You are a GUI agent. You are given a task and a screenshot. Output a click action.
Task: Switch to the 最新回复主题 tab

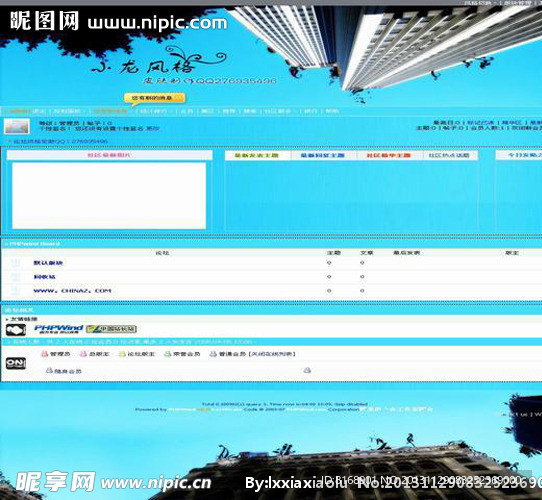[x=323, y=156]
